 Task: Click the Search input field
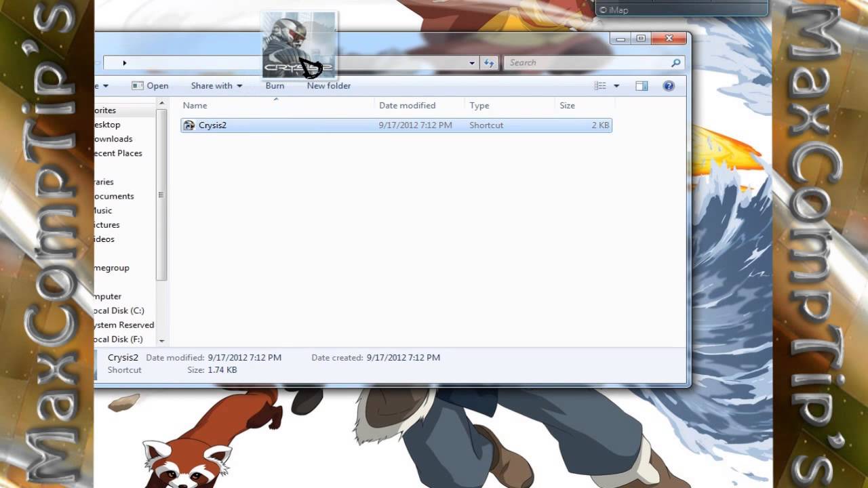point(587,62)
